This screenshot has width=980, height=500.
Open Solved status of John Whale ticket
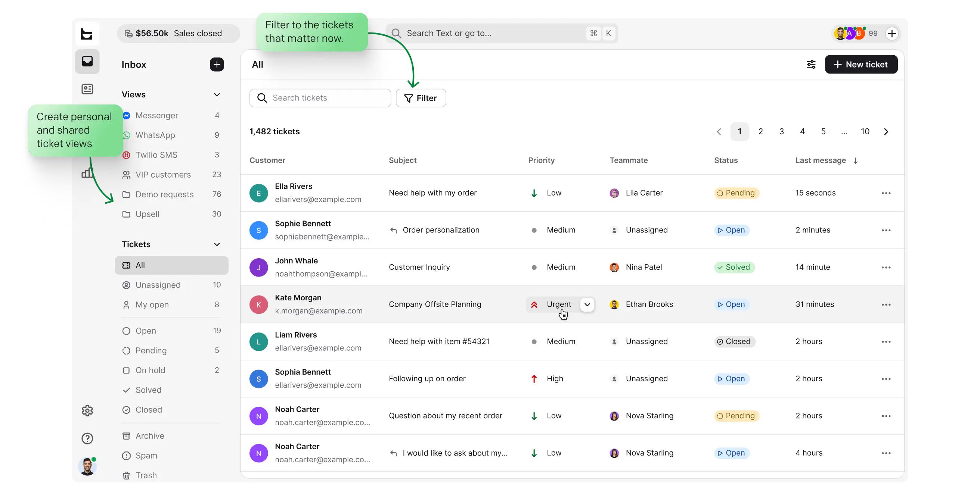[734, 267]
